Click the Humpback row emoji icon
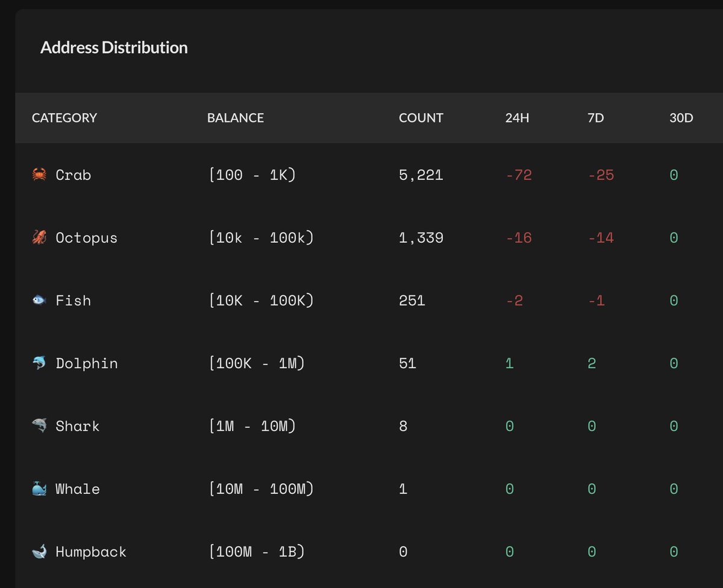The image size is (723, 588). pyautogui.click(x=39, y=551)
